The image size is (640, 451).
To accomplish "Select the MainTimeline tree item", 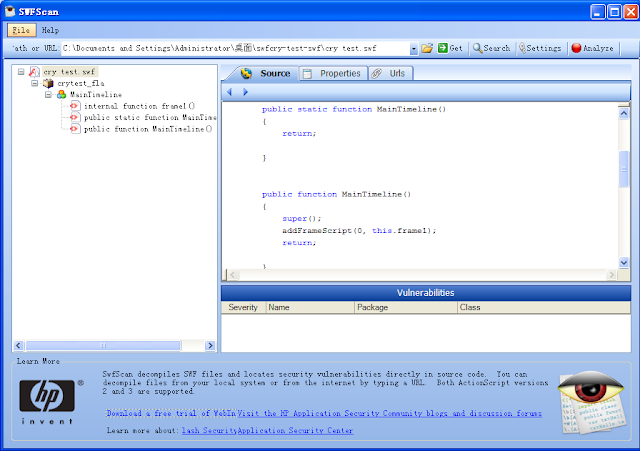I will point(96,95).
